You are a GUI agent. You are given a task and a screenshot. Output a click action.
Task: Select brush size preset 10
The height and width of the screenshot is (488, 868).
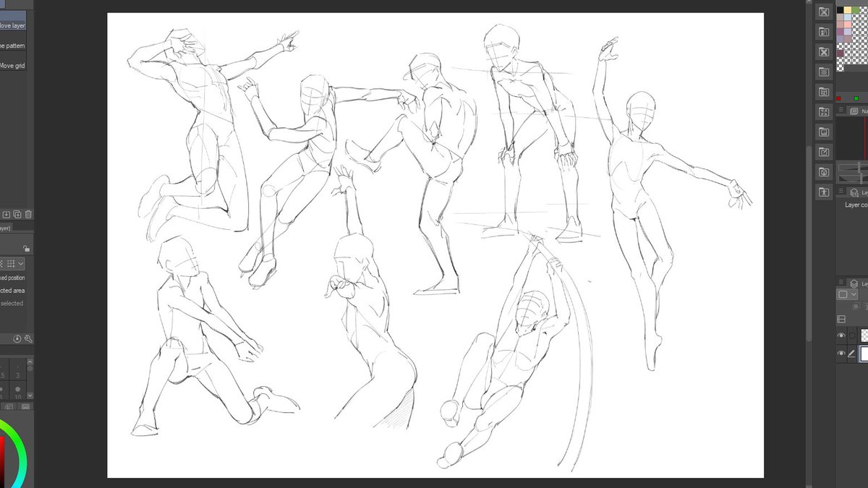(18, 391)
